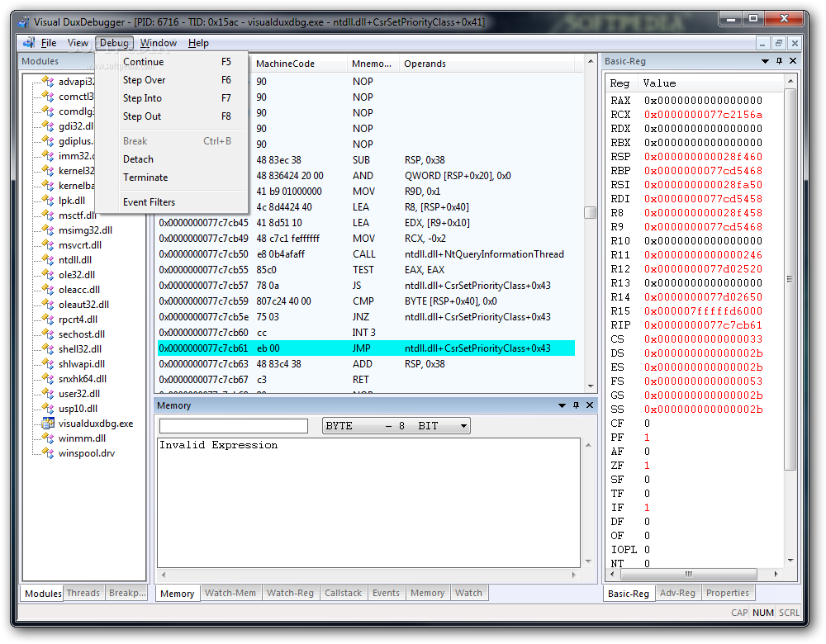826x644 pixels.
Task: Close the Memory panel
Action: [x=590, y=405]
